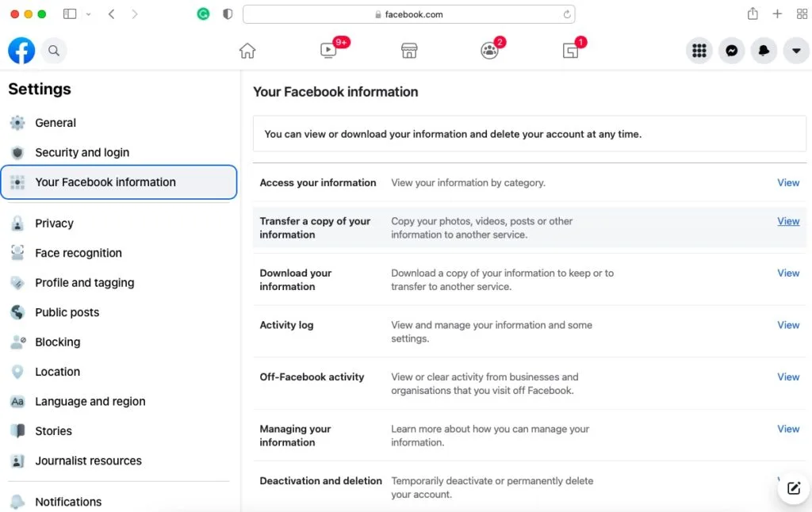Expand the account dropdown arrow

796,51
